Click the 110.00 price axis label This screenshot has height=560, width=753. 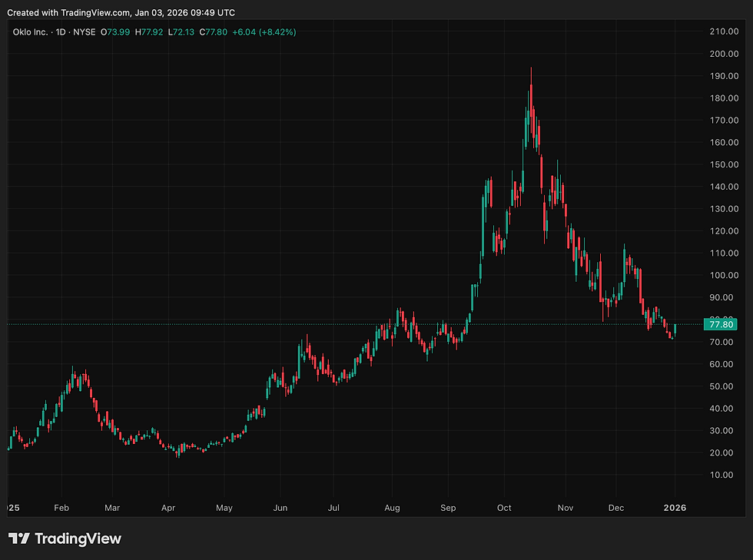(x=724, y=253)
